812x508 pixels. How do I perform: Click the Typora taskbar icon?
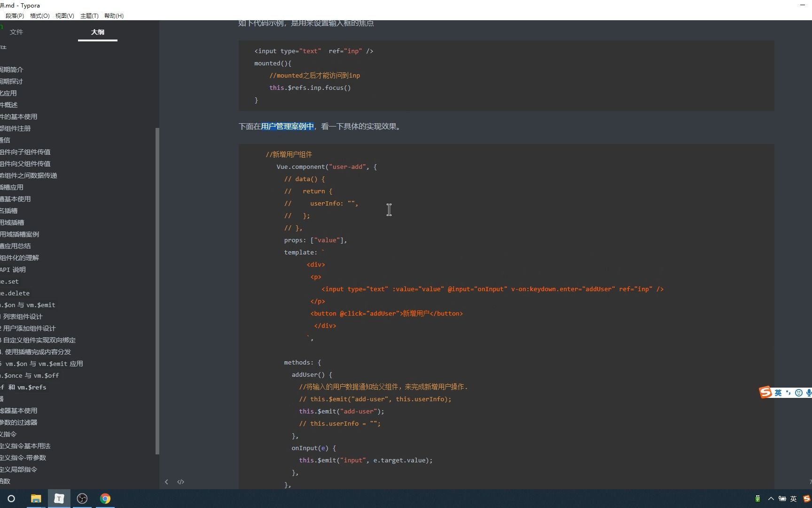tap(59, 499)
